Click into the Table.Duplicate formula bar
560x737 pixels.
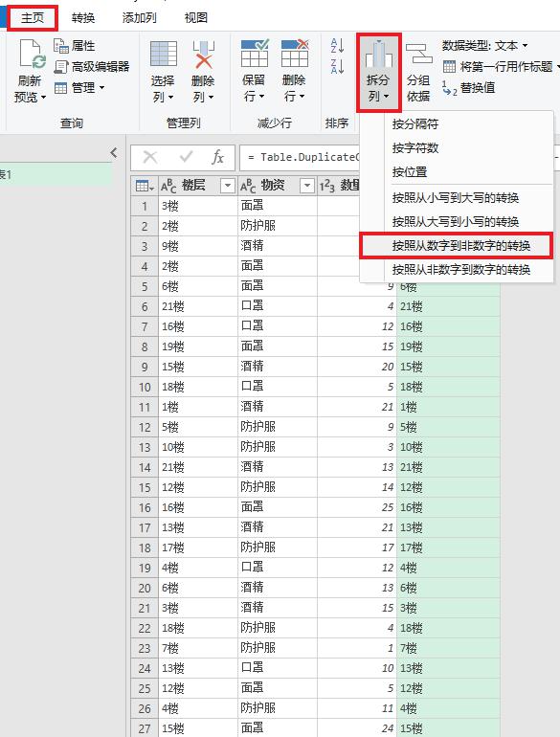[x=303, y=157]
